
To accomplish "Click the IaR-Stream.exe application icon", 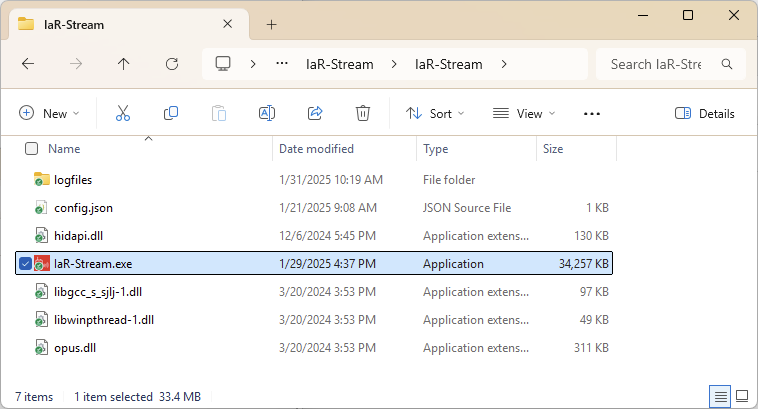I will click(x=42, y=263).
